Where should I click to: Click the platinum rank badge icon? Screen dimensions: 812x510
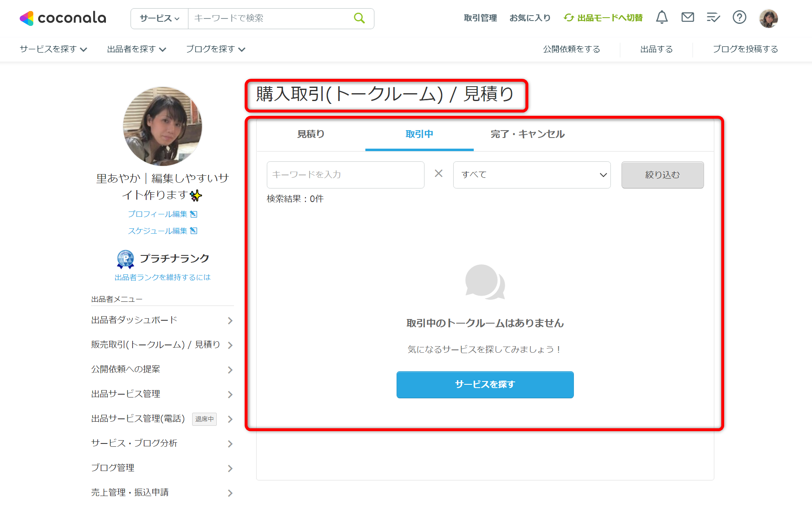tap(126, 259)
